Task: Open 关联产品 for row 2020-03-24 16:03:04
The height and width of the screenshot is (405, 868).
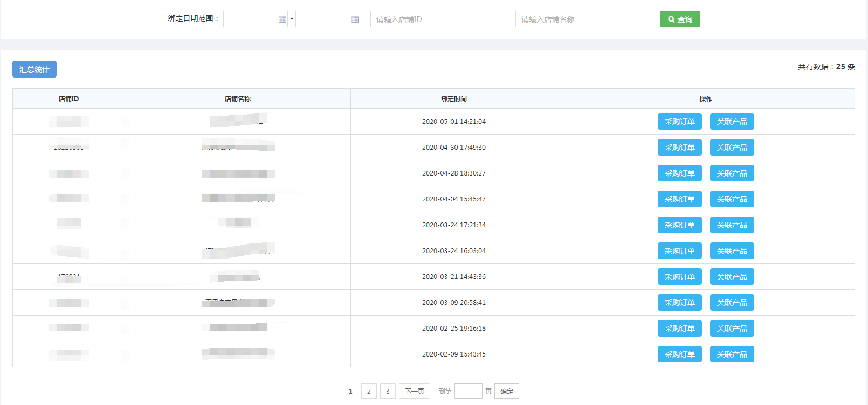Action: point(732,251)
